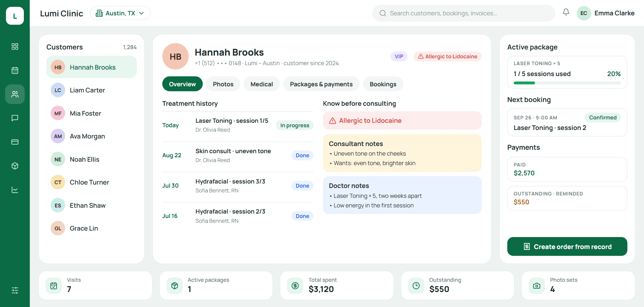The width and height of the screenshot is (644, 307).
Task: Select Ethan Shaw in customer list
Action: 91,205
